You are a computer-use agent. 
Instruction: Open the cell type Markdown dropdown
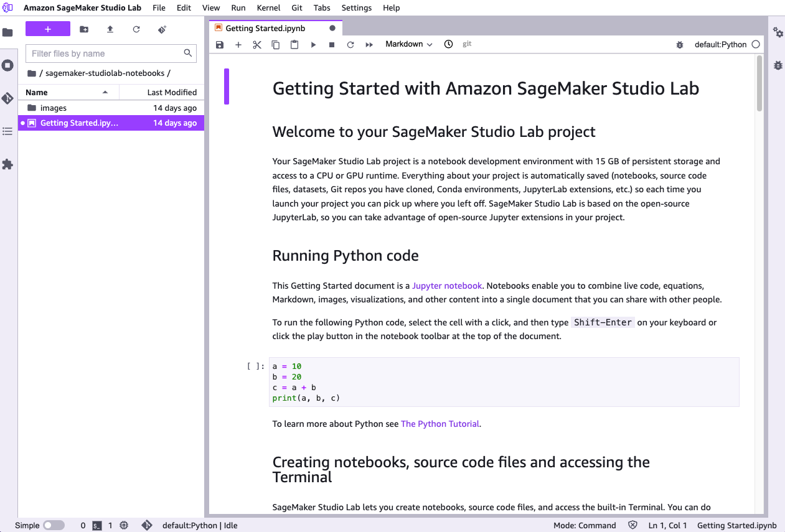tap(409, 44)
